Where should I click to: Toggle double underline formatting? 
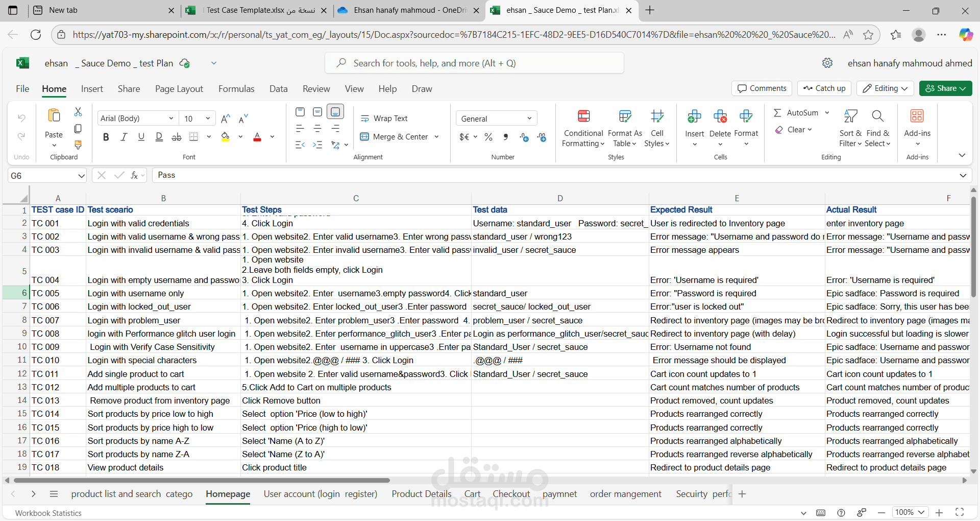[x=159, y=137]
